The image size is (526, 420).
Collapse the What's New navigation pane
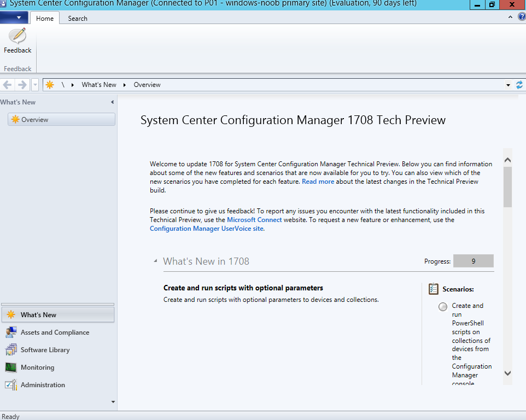coord(113,102)
